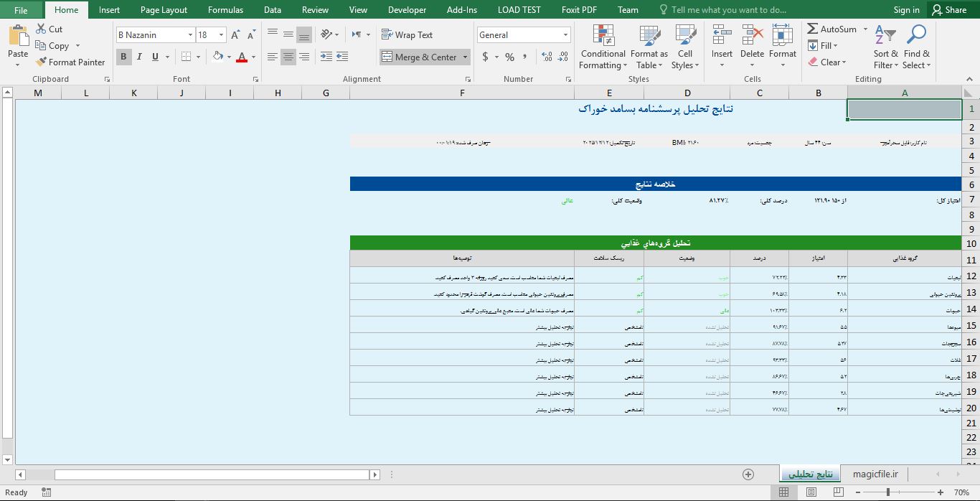Image resolution: width=980 pixels, height=501 pixels.
Task: Apply bold formatting to selected cell
Action: [x=123, y=56]
